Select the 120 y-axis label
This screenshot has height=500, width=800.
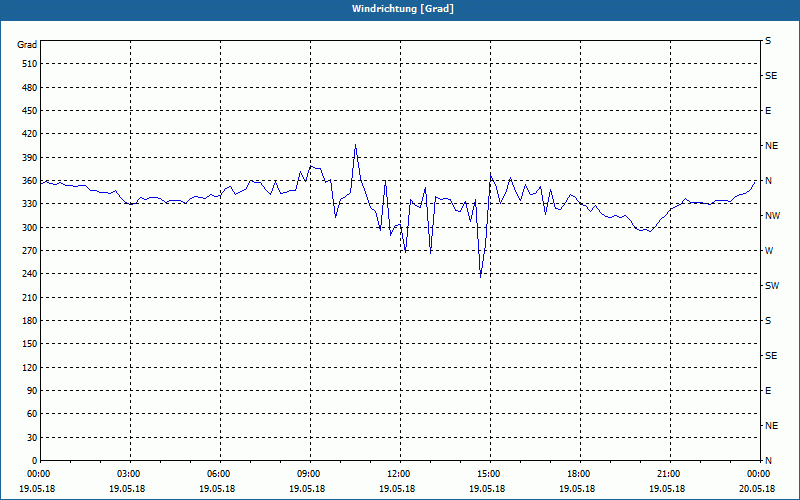[30, 367]
